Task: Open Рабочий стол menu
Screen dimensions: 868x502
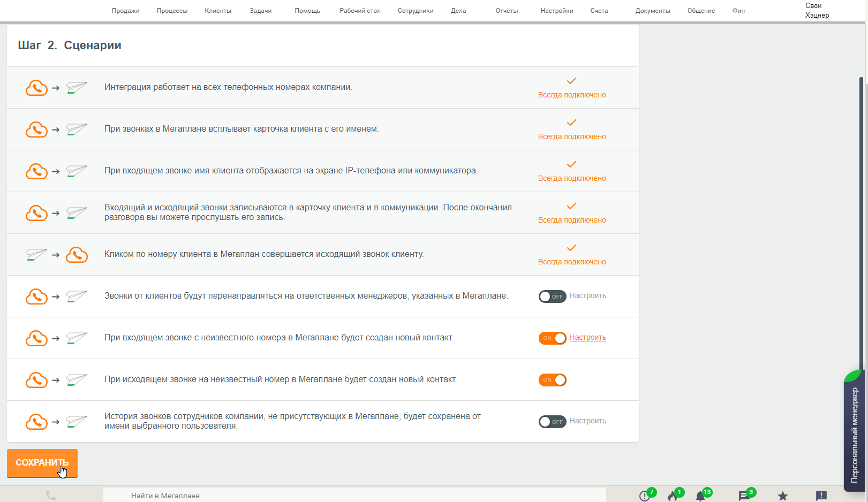Action: (360, 11)
